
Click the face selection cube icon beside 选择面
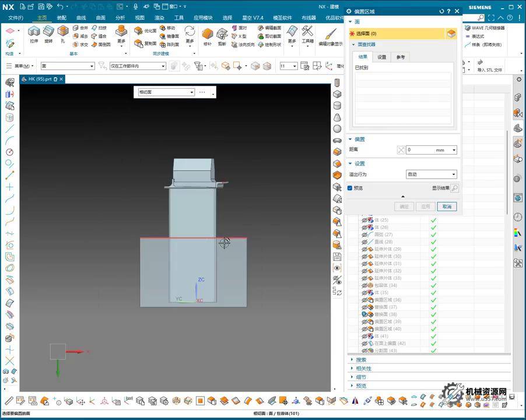(x=451, y=34)
